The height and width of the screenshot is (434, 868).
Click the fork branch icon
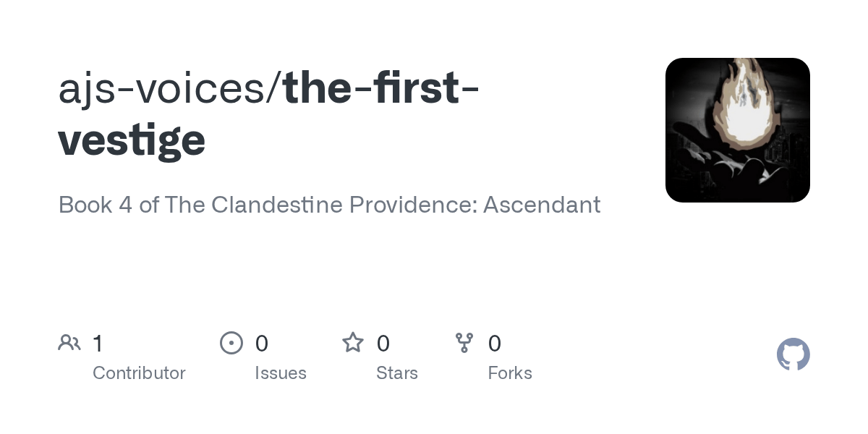[x=464, y=343]
